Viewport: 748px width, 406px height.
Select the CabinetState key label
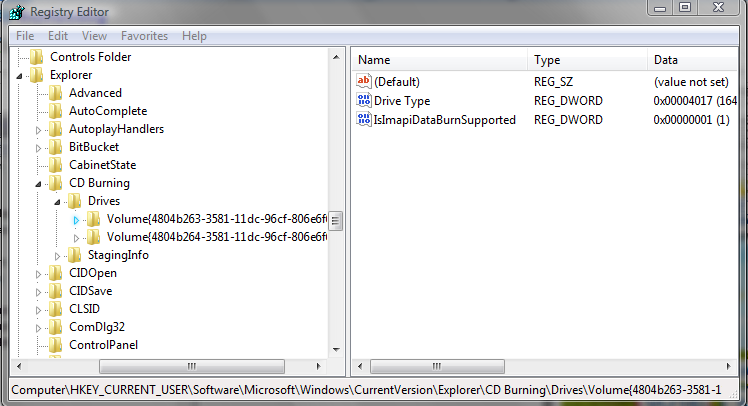click(103, 165)
